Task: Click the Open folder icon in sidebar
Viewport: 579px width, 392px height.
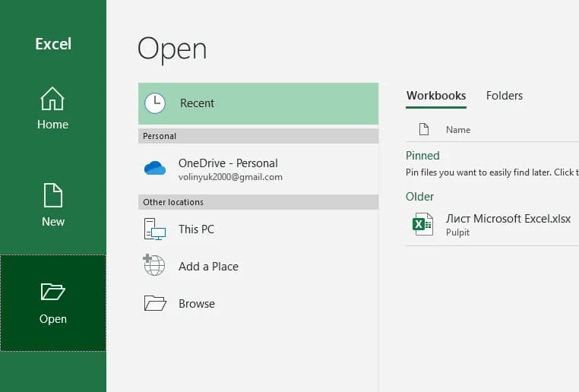Action: [52, 292]
